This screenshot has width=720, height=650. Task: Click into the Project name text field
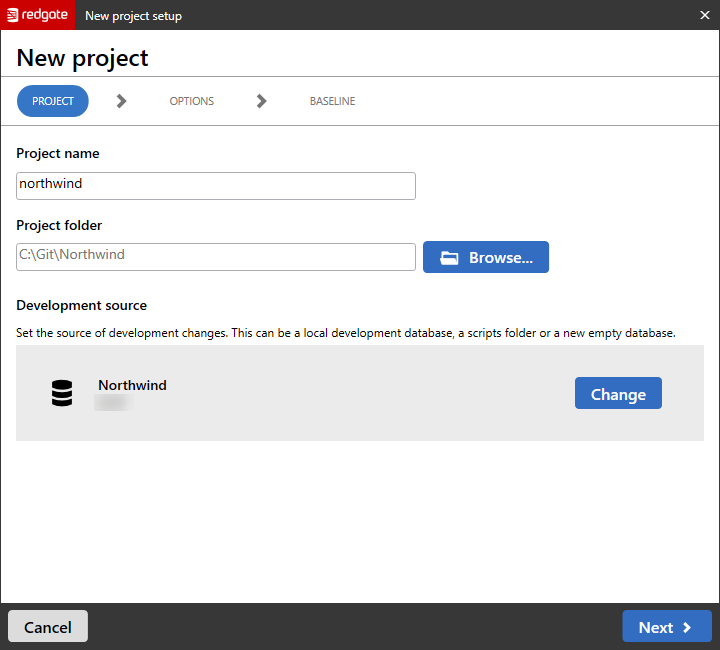tap(215, 186)
